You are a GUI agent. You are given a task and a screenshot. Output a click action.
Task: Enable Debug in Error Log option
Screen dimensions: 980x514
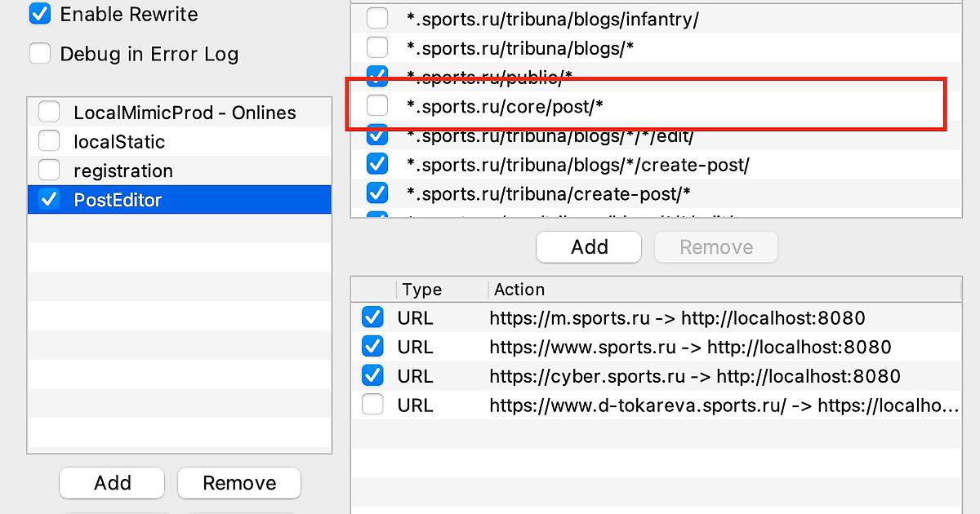[x=40, y=54]
